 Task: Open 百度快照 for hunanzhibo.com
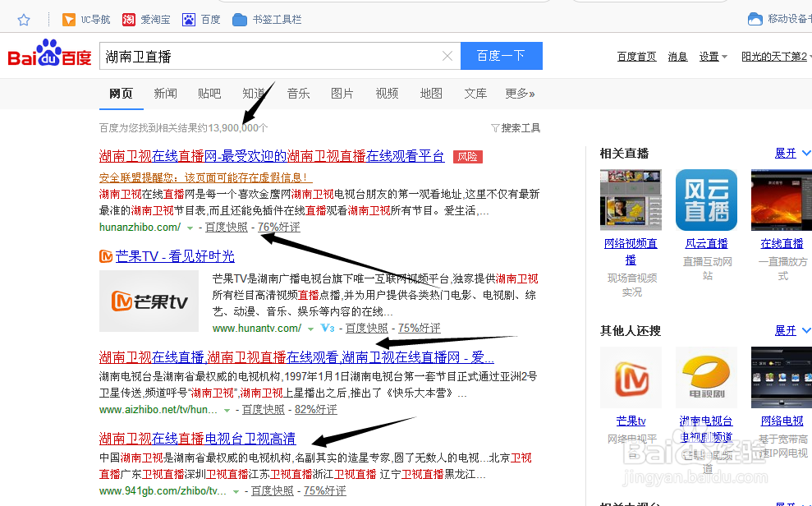(227, 227)
